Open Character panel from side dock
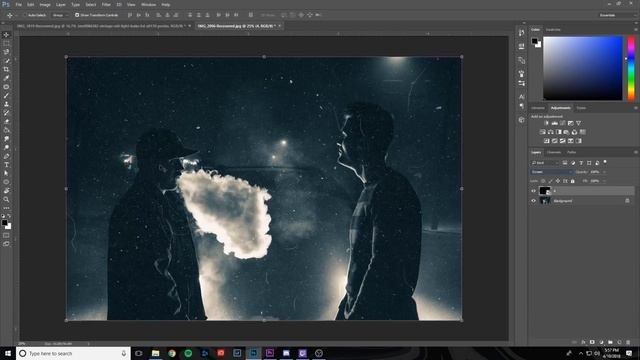Image resolution: width=640 pixels, height=360 pixels. tap(522, 97)
